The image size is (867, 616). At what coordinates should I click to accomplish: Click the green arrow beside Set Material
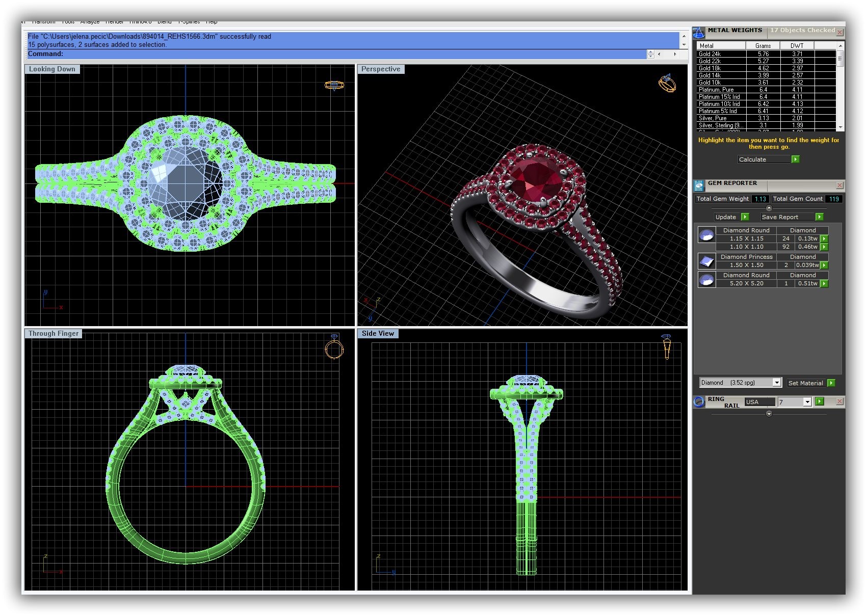click(x=831, y=383)
